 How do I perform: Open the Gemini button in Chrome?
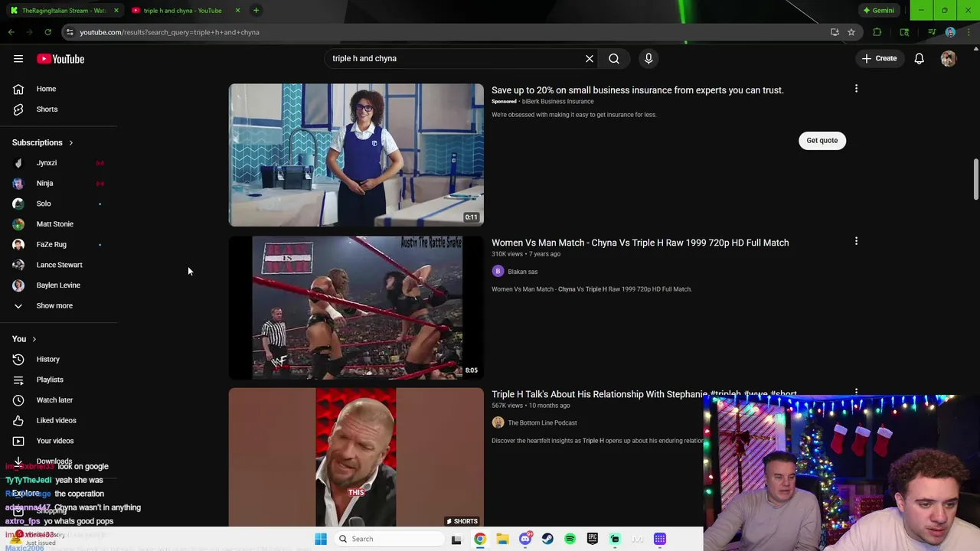[x=878, y=11]
